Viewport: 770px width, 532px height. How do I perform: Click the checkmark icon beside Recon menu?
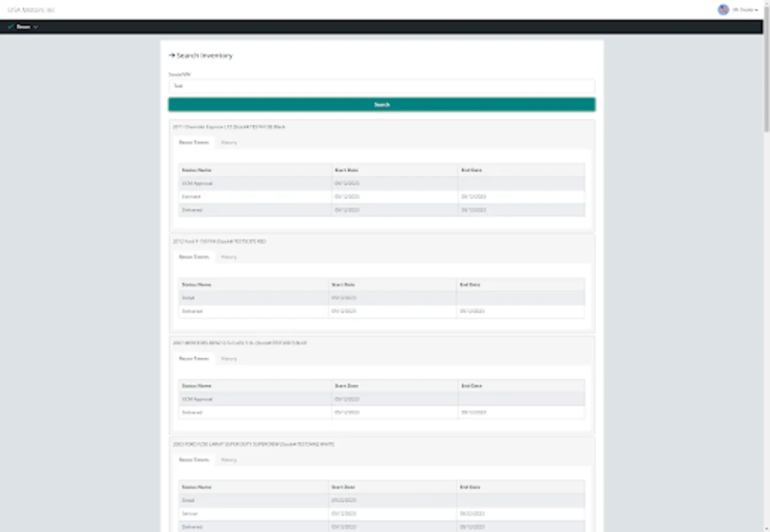click(11, 27)
